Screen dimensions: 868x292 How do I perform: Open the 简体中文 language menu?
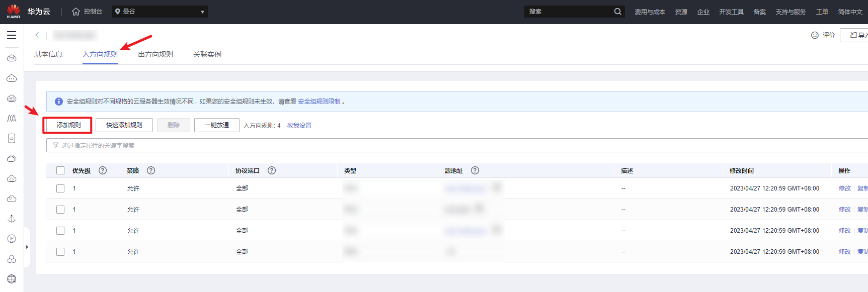[850, 12]
